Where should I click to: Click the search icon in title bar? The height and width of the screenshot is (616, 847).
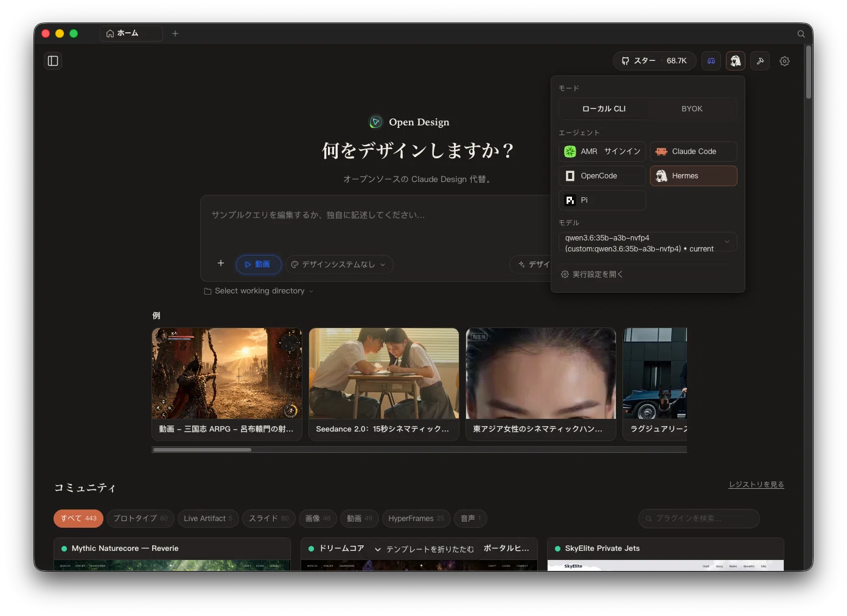801,33
